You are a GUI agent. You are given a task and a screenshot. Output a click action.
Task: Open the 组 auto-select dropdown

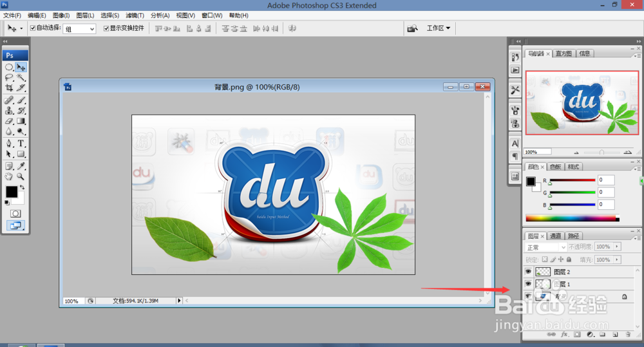tap(79, 28)
